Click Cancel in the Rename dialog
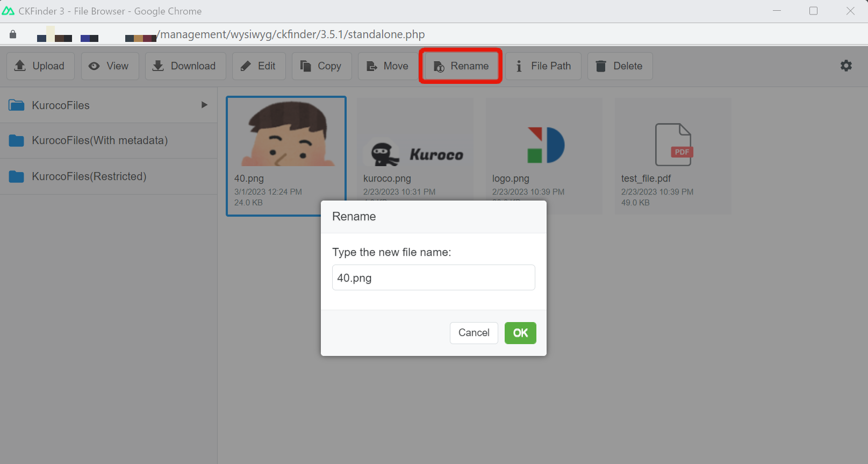Image resolution: width=868 pixels, height=464 pixels. (x=474, y=333)
